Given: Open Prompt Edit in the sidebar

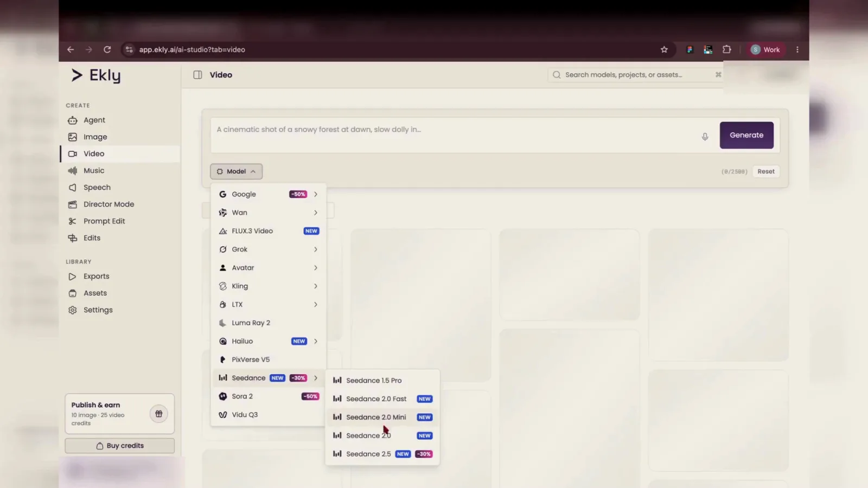Looking at the screenshot, I should [x=120, y=221].
